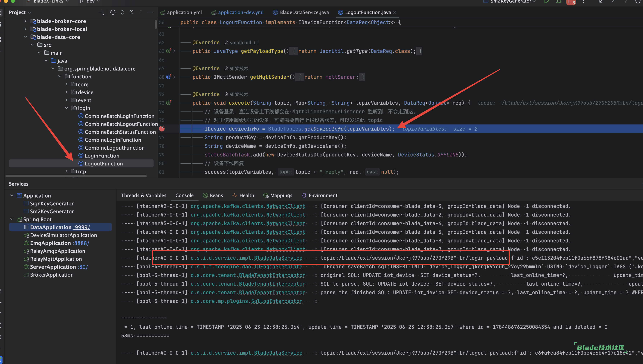Open CombineBatchLogoutFunction class
This screenshot has height=364, width=643.
(x=118, y=124)
